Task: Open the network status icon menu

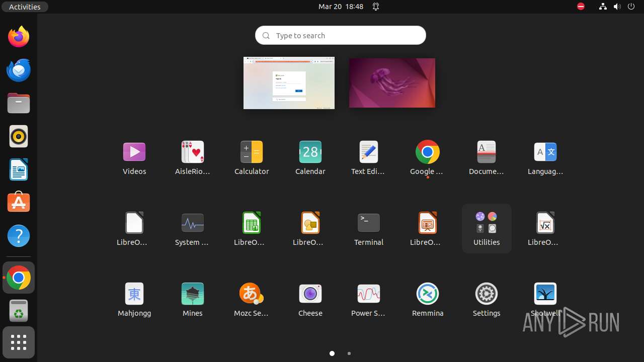Action: (x=603, y=7)
